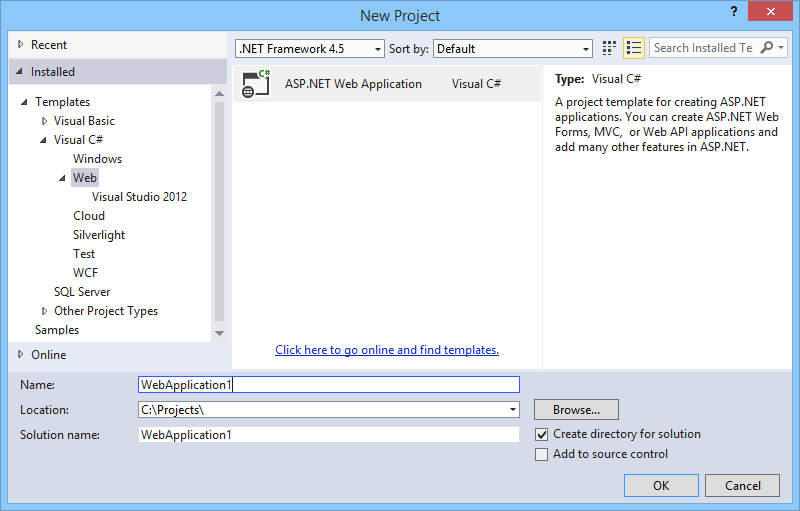The width and height of the screenshot is (800, 511).
Task: Click the Solution name text field
Action: [329, 435]
